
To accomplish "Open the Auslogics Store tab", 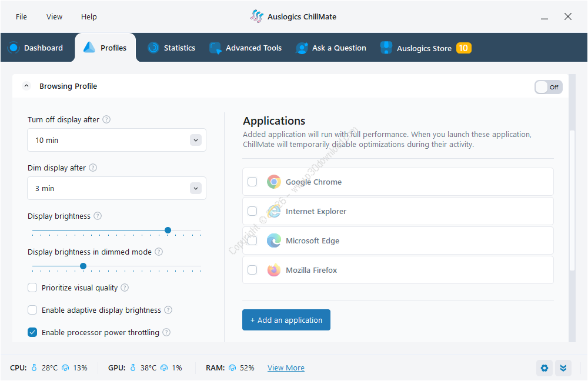I will click(x=426, y=48).
